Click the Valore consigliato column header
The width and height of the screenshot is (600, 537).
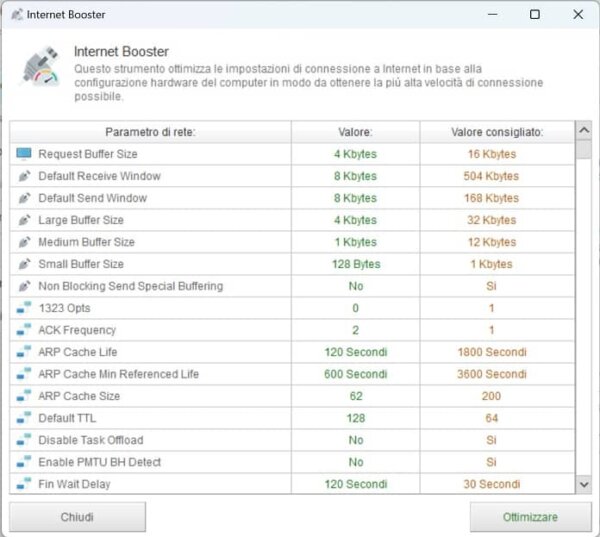coord(497,132)
